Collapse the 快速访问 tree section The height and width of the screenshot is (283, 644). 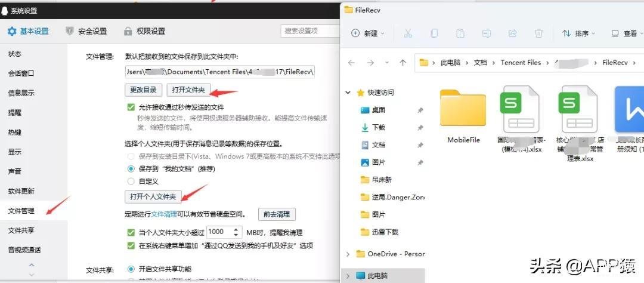[348, 93]
